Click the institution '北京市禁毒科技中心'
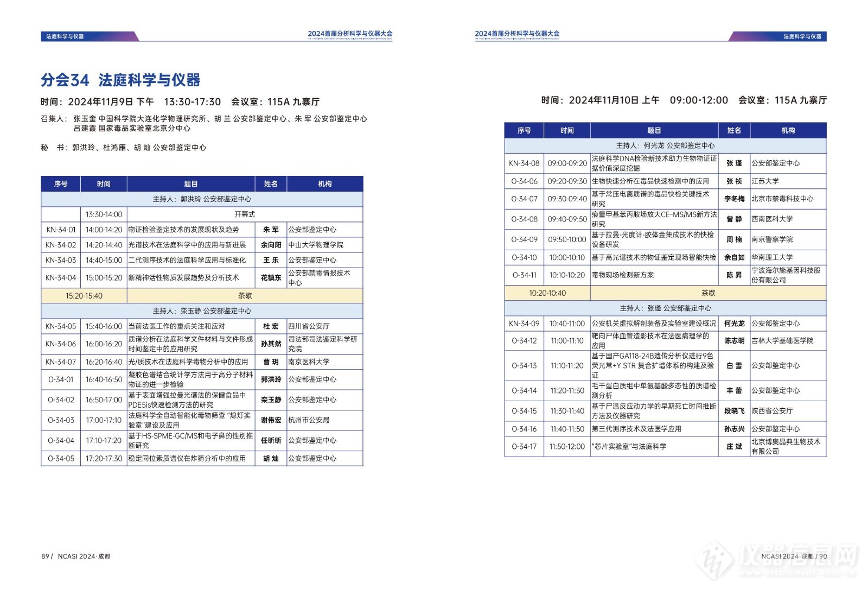 tap(782, 199)
